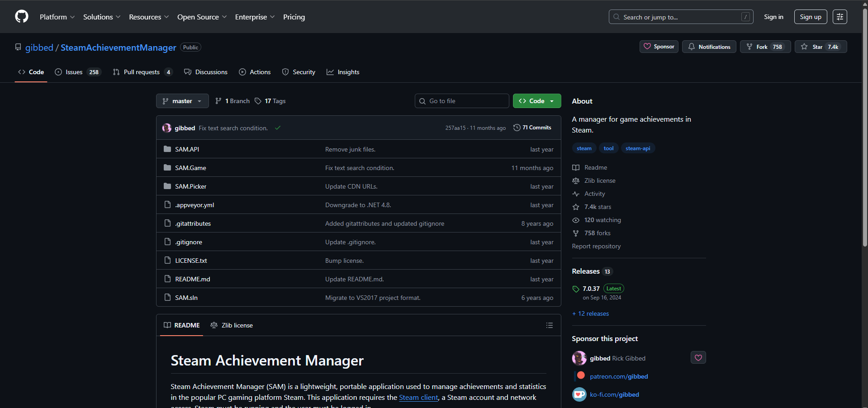The height and width of the screenshot is (408, 868).
Task: Open the SAM.sln file
Action: [x=186, y=298]
